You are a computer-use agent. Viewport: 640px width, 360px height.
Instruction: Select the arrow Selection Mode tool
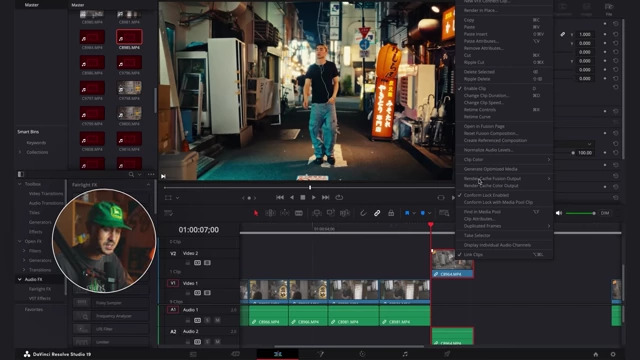[x=256, y=213]
